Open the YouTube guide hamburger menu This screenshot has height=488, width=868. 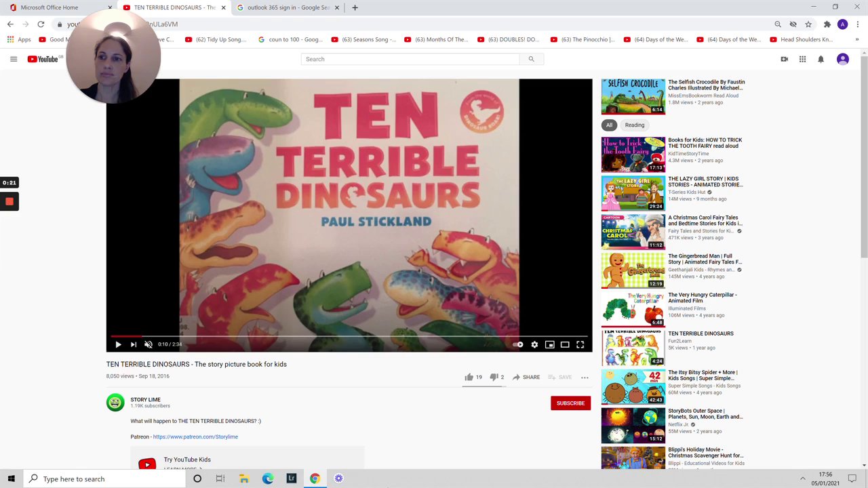click(14, 59)
